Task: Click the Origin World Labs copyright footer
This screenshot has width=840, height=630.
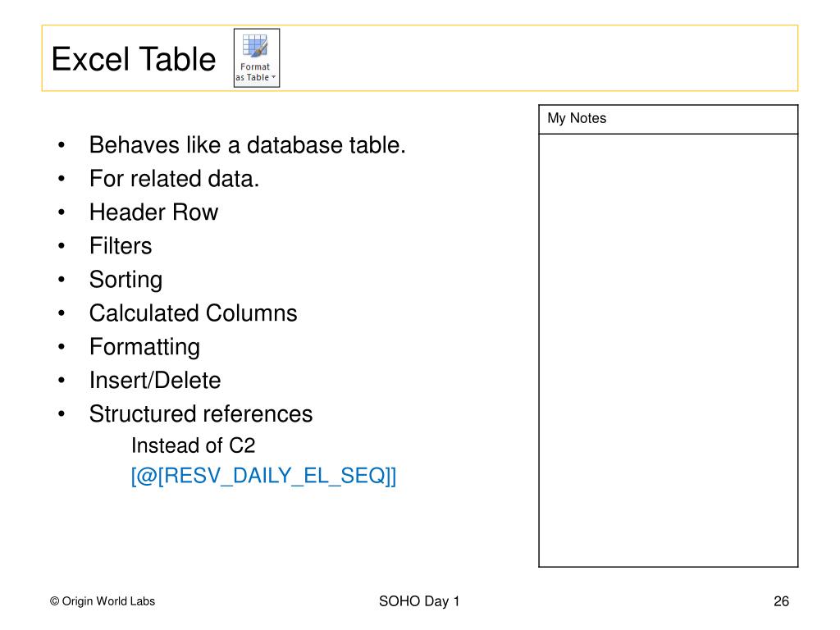Action: [x=103, y=601]
